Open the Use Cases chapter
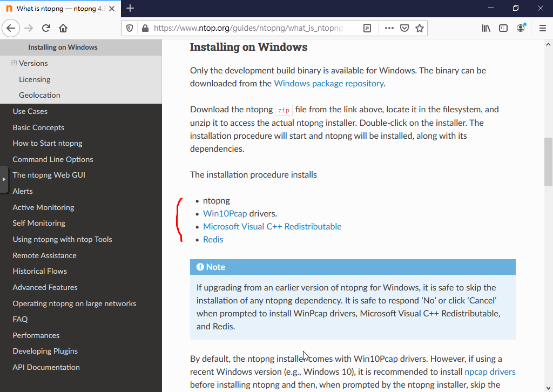 [x=30, y=111]
